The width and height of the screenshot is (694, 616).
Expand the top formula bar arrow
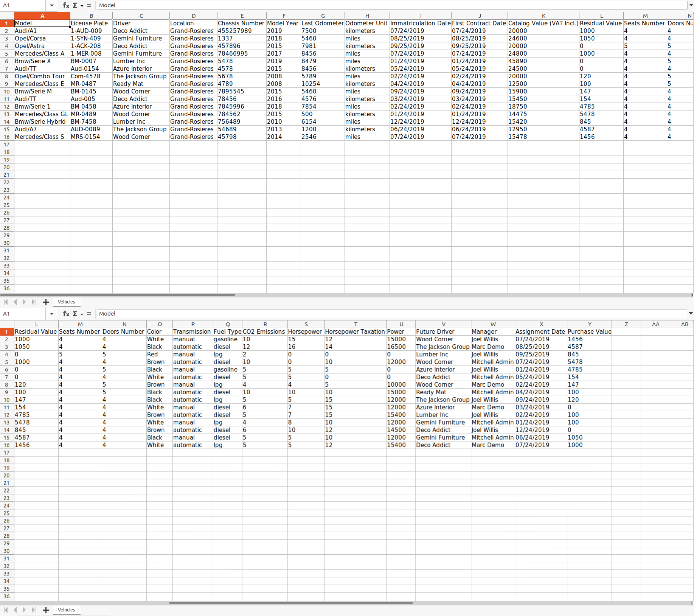(691, 5)
